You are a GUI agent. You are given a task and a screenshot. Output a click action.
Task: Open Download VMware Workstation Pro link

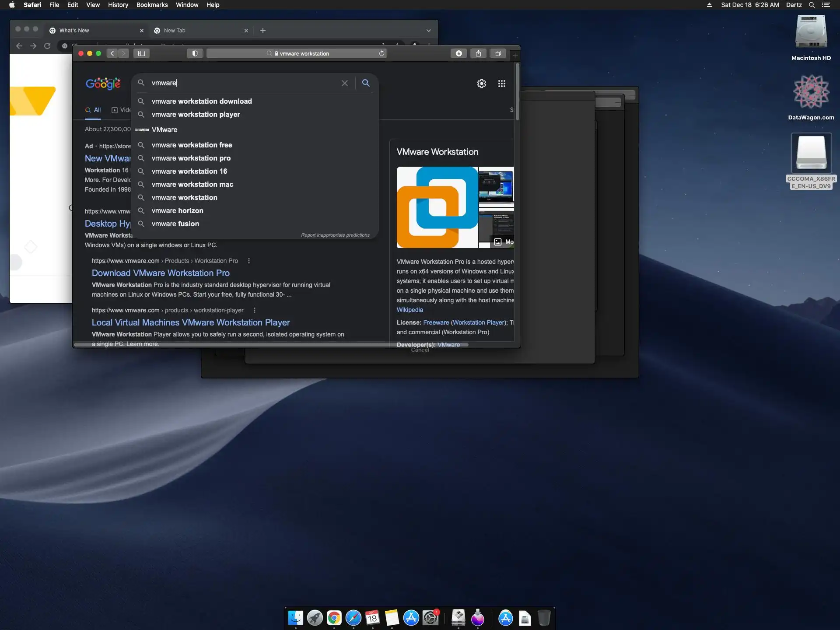coord(161,273)
